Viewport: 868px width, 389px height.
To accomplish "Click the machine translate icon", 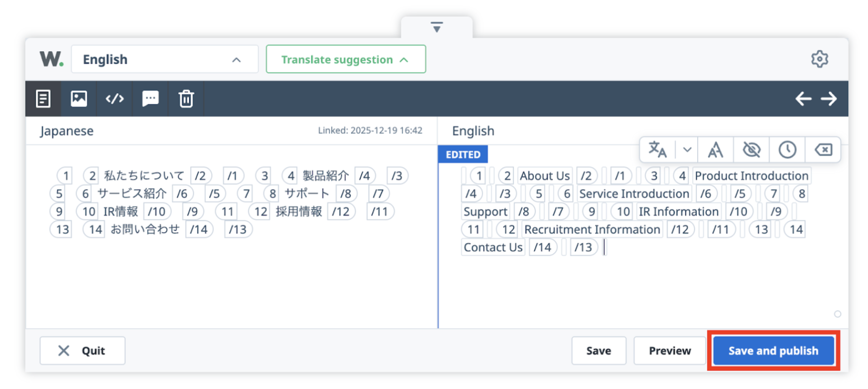I will (657, 150).
